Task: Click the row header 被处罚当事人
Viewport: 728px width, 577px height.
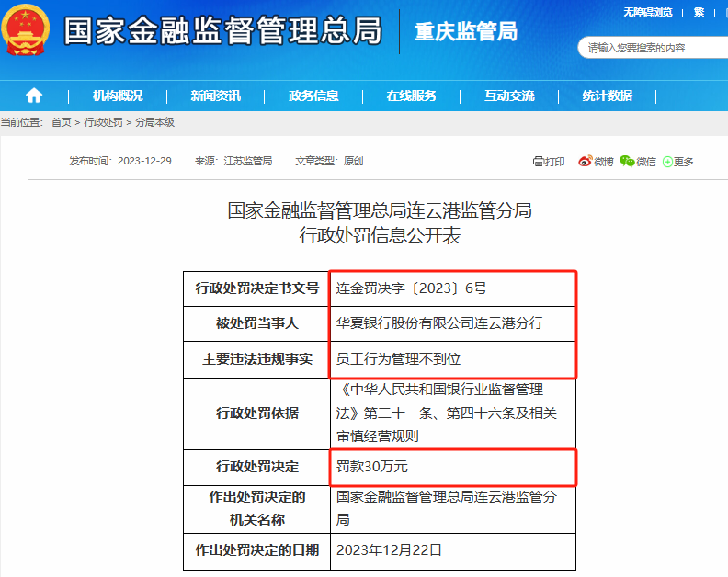Action: (x=257, y=323)
